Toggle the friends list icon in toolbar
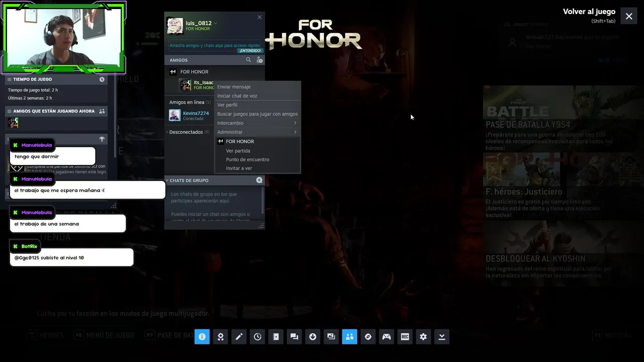 pos(350,337)
